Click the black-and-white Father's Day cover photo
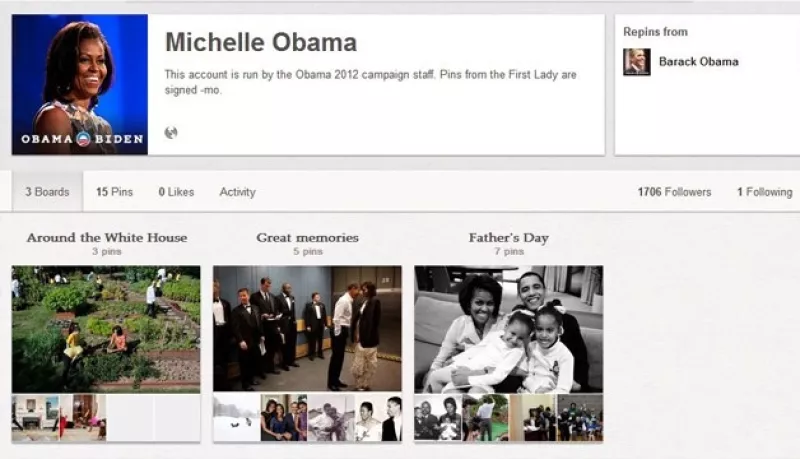Viewport: 800px width, 459px height. pyautogui.click(x=508, y=328)
